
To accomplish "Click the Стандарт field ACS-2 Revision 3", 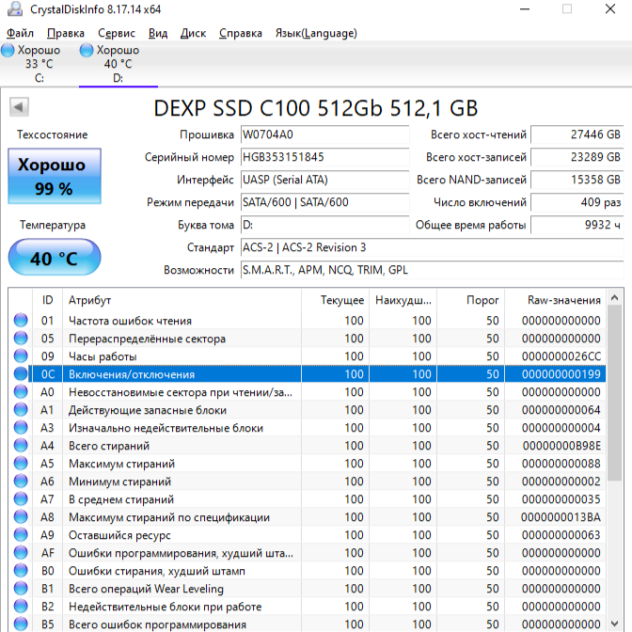I will 432,247.
